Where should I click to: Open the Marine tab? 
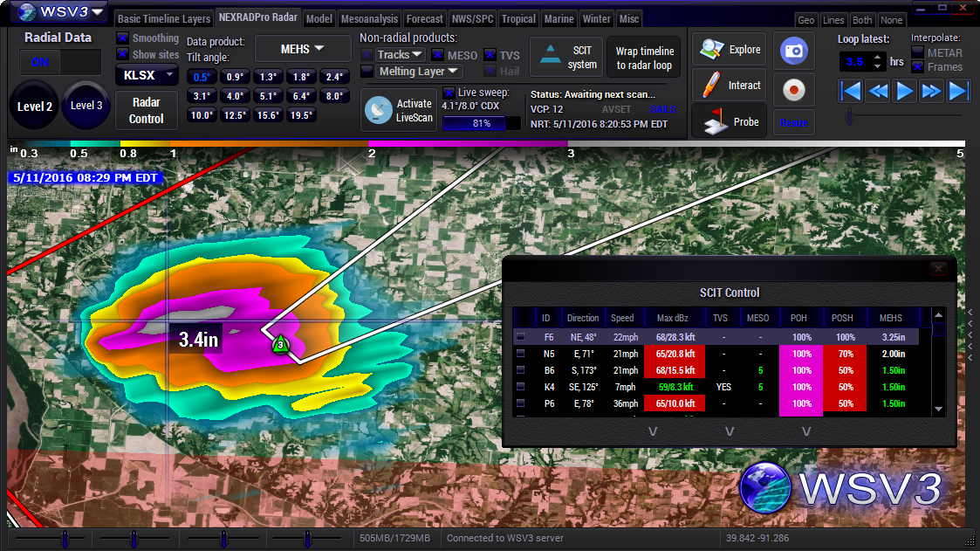[559, 18]
